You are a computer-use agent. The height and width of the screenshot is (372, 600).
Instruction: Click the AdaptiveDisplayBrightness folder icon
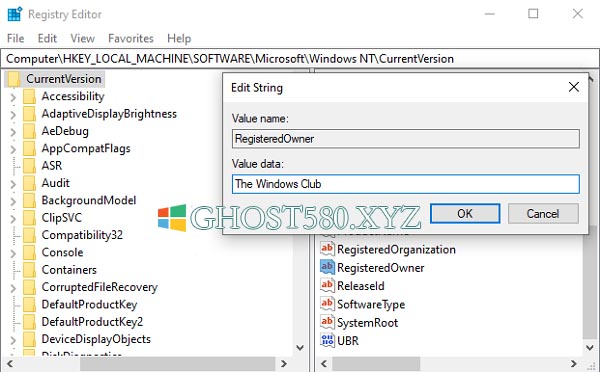(x=29, y=114)
